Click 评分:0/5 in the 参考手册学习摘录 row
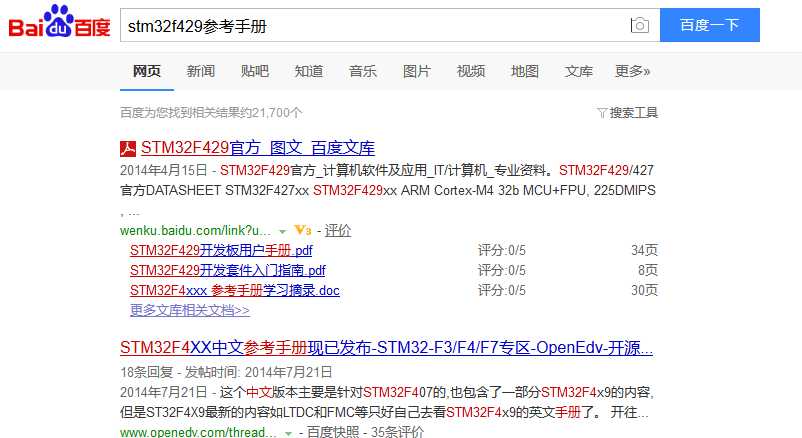The height and width of the screenshot is (438, 802). click(502, 290)
